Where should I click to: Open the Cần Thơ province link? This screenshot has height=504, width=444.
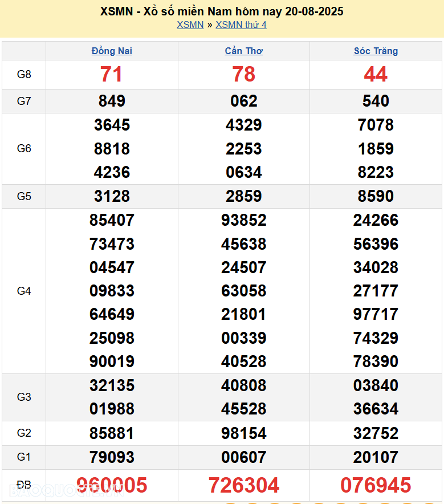coord(244,51)
